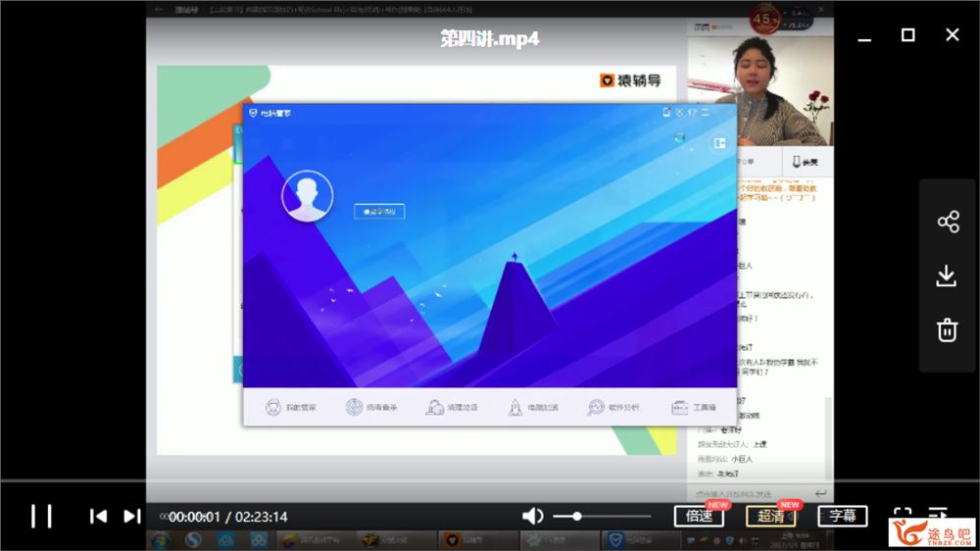Close the video player window
This screenshot has height=551, width=980.
952,35
